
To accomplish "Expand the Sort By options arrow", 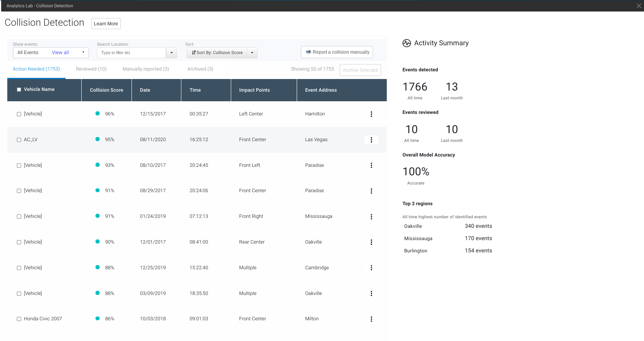I will click(x=252, y=53).
